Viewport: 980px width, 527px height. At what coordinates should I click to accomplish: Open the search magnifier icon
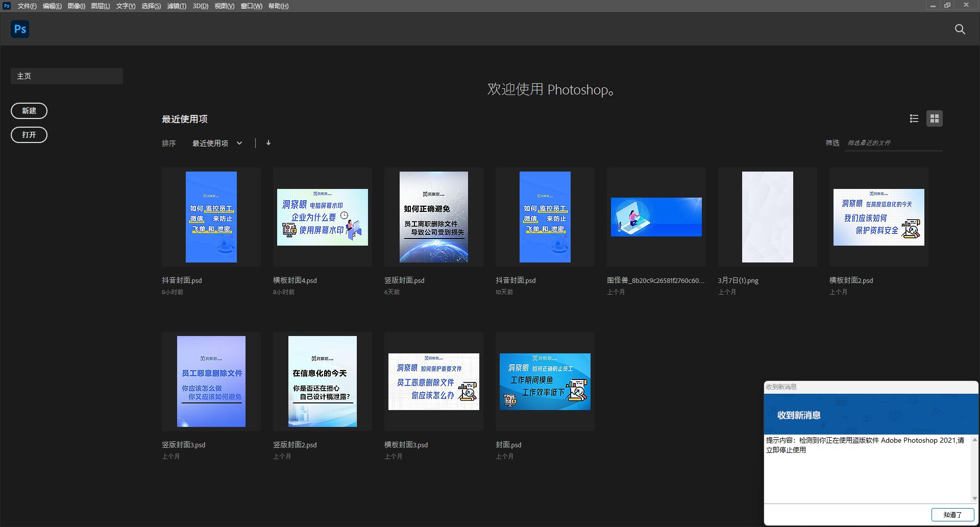(x=960, y=29)
